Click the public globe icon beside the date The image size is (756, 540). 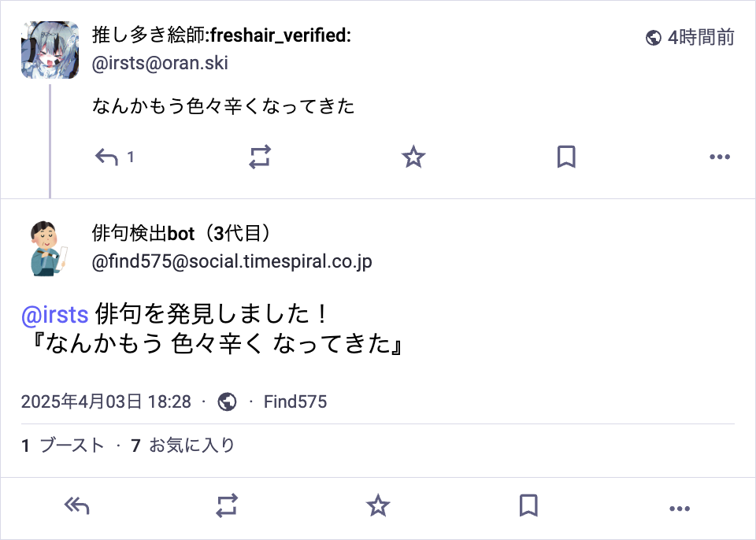227,402
